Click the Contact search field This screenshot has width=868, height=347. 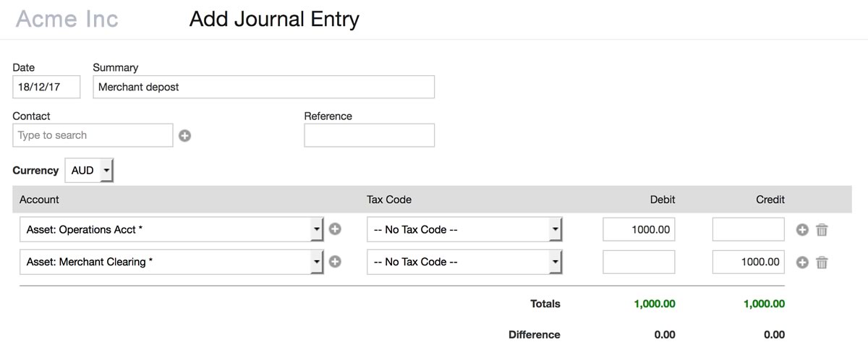pos(93,135)
